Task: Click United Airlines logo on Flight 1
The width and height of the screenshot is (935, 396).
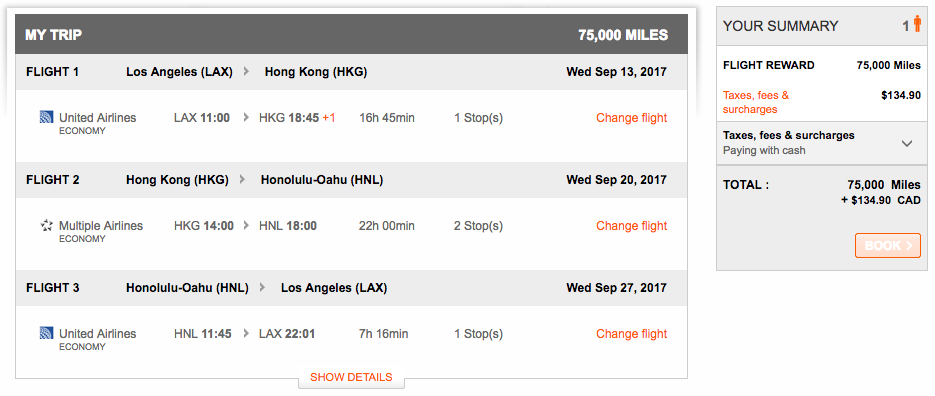Action: [47, 117]
